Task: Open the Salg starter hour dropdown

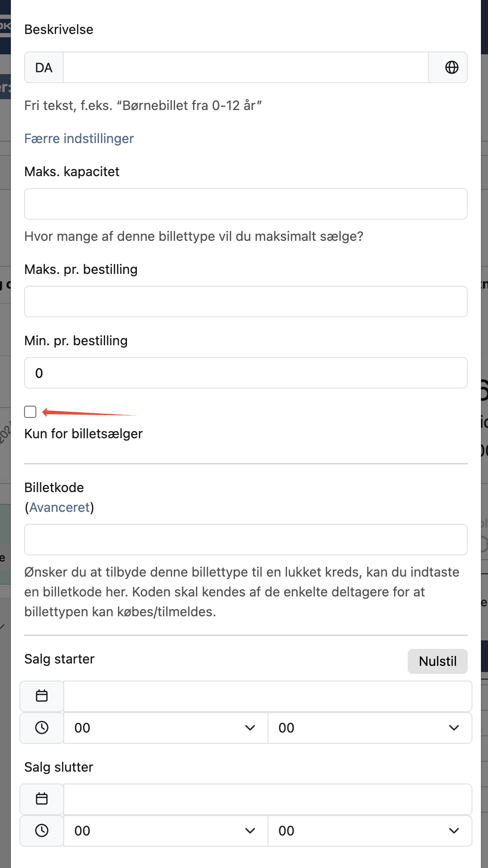Action: [x=165, y=728]
